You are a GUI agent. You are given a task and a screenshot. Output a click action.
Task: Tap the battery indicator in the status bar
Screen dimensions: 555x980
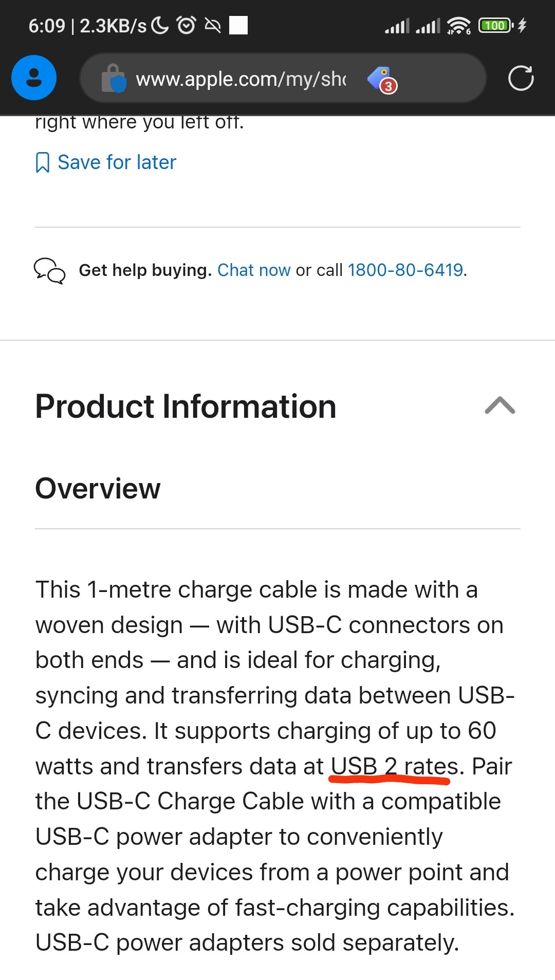point(496,25)
